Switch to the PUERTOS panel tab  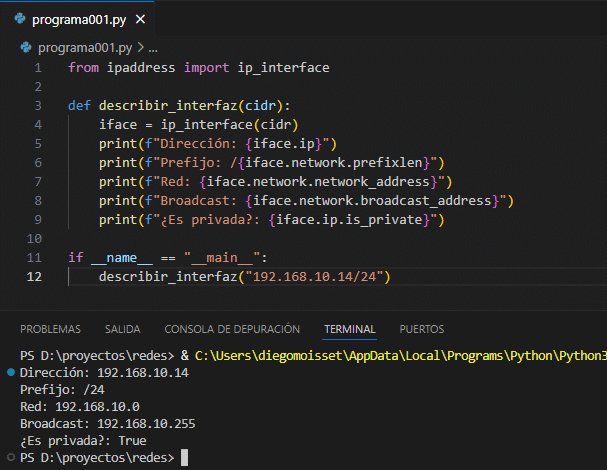pos(422,329)
